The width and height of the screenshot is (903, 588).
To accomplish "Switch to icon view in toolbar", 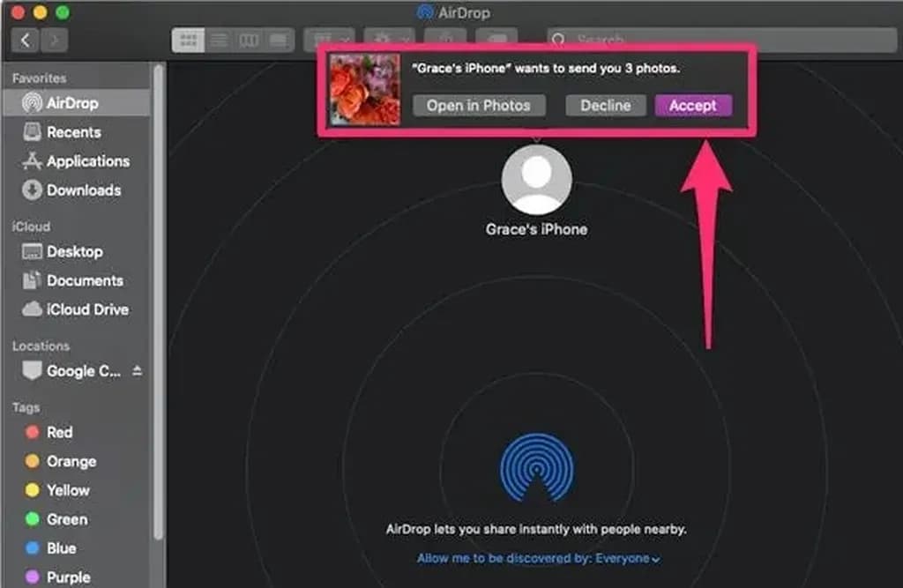I will tap(188, 40).
